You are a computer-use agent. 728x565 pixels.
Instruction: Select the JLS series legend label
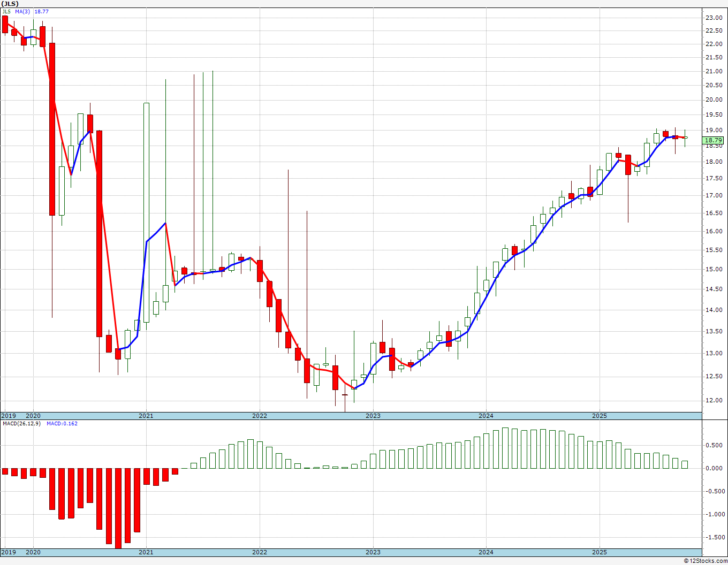click(x=6, y=11)
